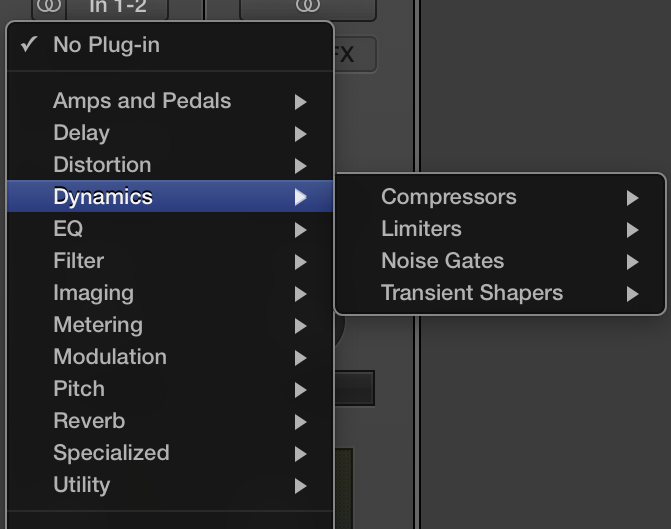Open the Modulation submenu
The height and width of the screenshot is (529, 671).
tap(110, 357)
